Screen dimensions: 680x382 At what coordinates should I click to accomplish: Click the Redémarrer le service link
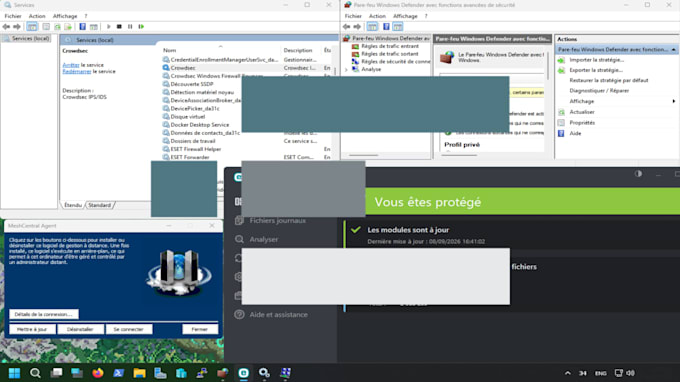[77, 71]
